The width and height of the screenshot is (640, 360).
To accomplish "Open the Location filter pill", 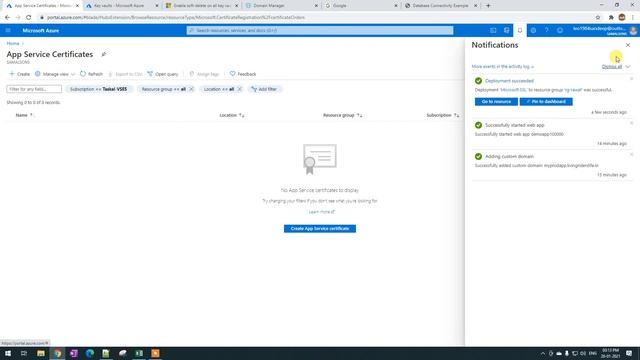I will [219, 89].
